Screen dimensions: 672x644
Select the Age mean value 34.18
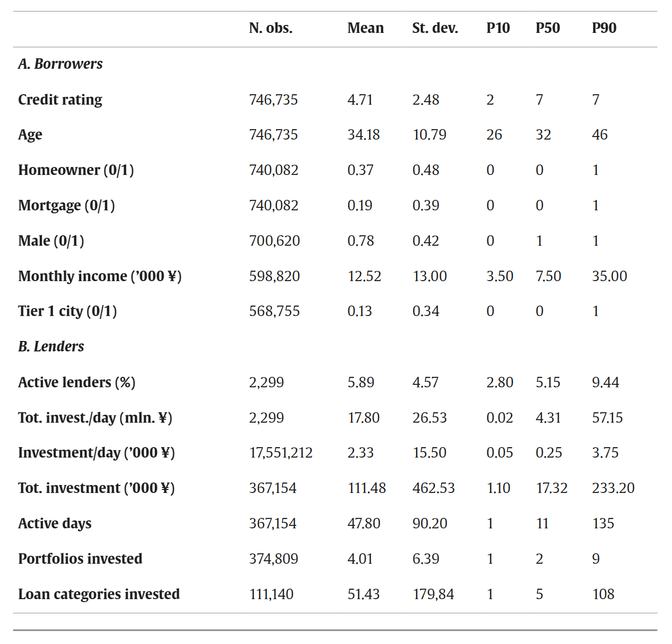coord(363,135)
